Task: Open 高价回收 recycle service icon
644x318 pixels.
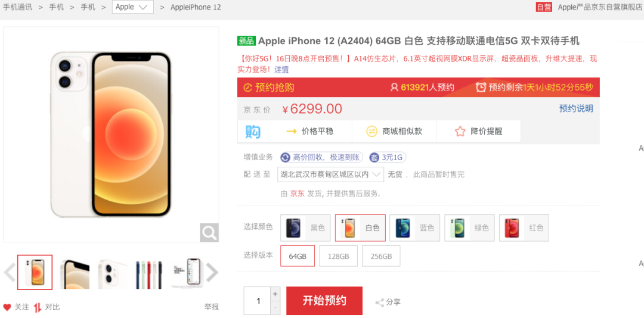Action: (x=285, y=157)
